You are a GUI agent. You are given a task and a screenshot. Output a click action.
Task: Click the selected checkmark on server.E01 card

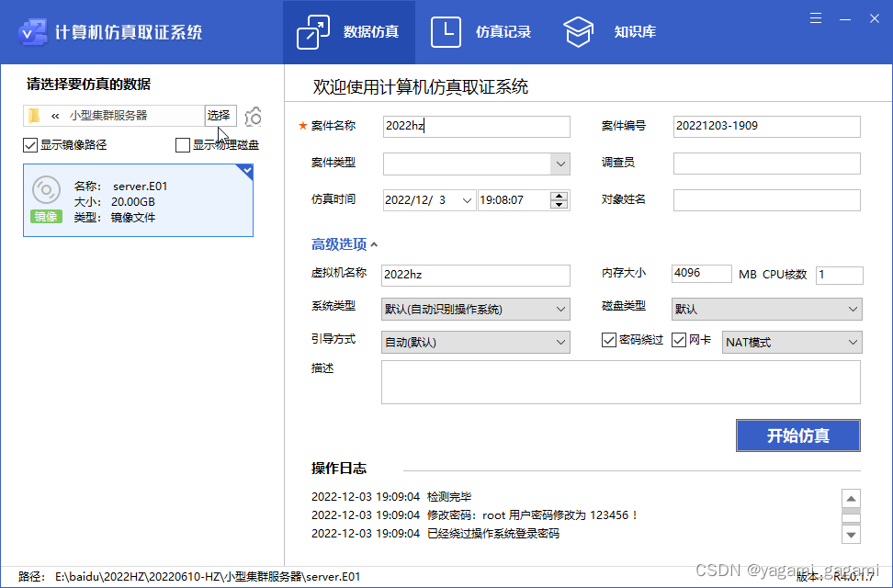tap(246, 170)
